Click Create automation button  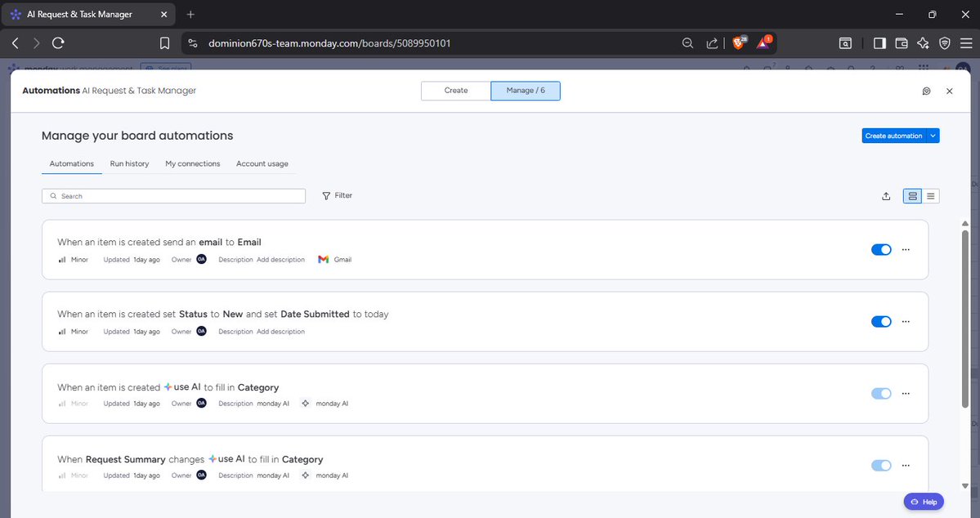[x=893, y=136]
